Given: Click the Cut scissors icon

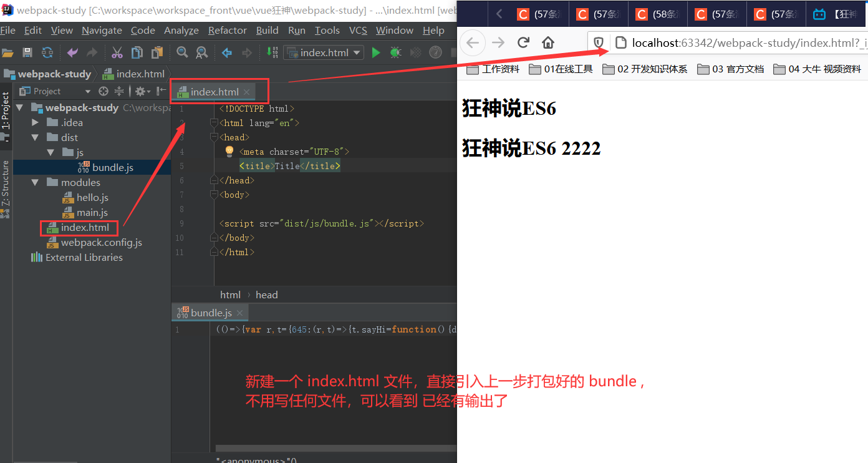Looking at the screenshot, I should tap(117, 52).
